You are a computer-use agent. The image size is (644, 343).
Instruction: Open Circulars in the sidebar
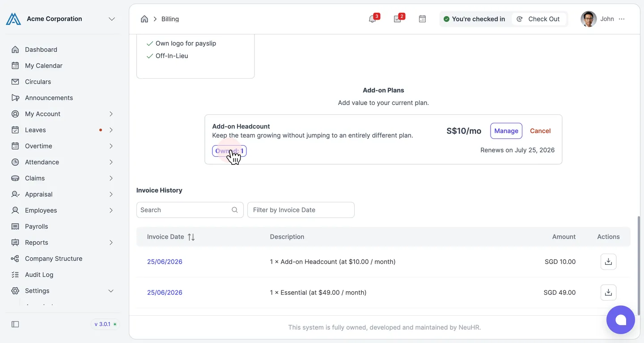(38, 82)
